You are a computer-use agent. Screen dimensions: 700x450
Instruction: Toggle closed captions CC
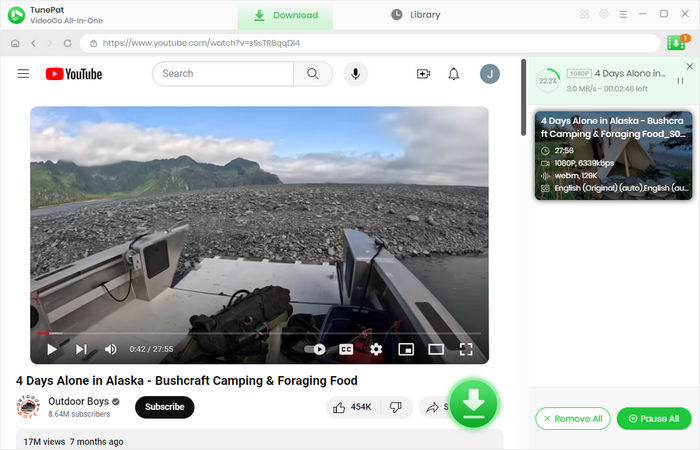tap(346, 349)
